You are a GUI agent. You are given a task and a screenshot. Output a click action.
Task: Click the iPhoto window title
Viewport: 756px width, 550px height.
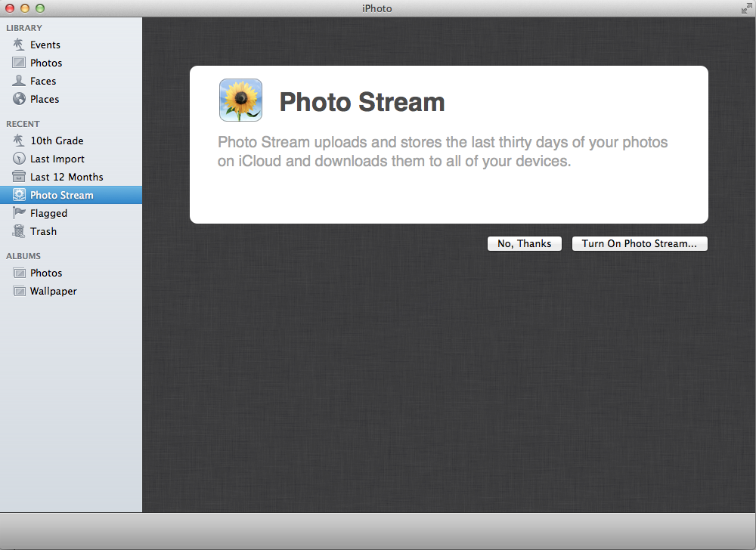point(377,8)
